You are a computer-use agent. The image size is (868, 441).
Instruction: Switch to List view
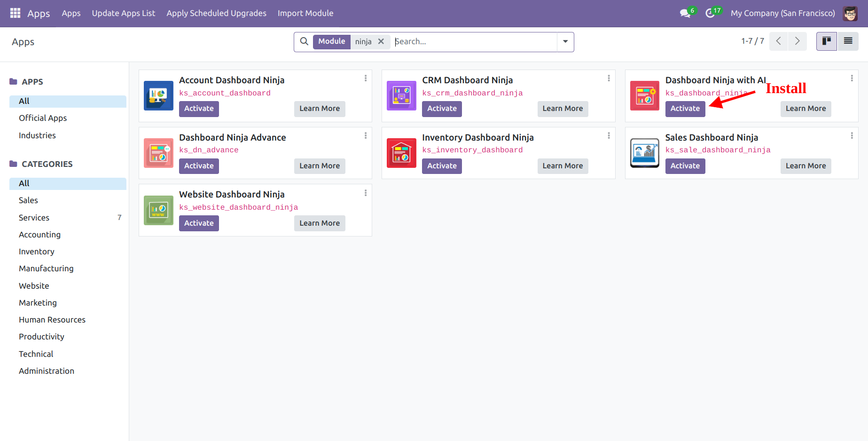pyautogui.click(x=848, y=41)
